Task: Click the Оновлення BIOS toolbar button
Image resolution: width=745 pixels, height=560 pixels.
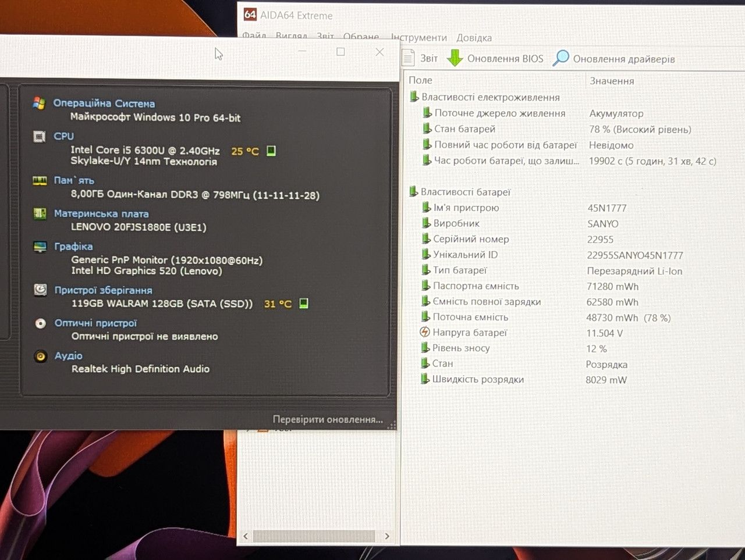Action: [x=495, y=59]
